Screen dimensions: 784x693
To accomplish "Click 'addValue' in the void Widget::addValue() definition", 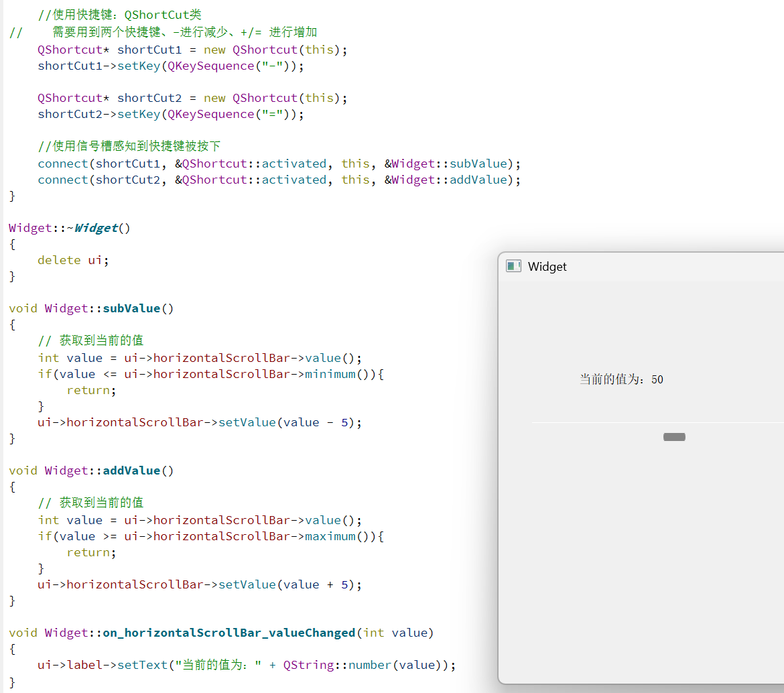I will [x=131, y=470].
